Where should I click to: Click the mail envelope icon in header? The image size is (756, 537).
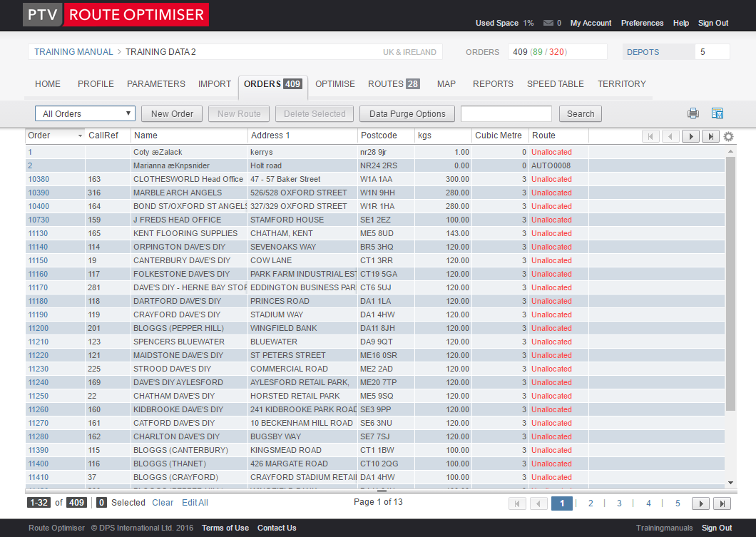[548, 23]
